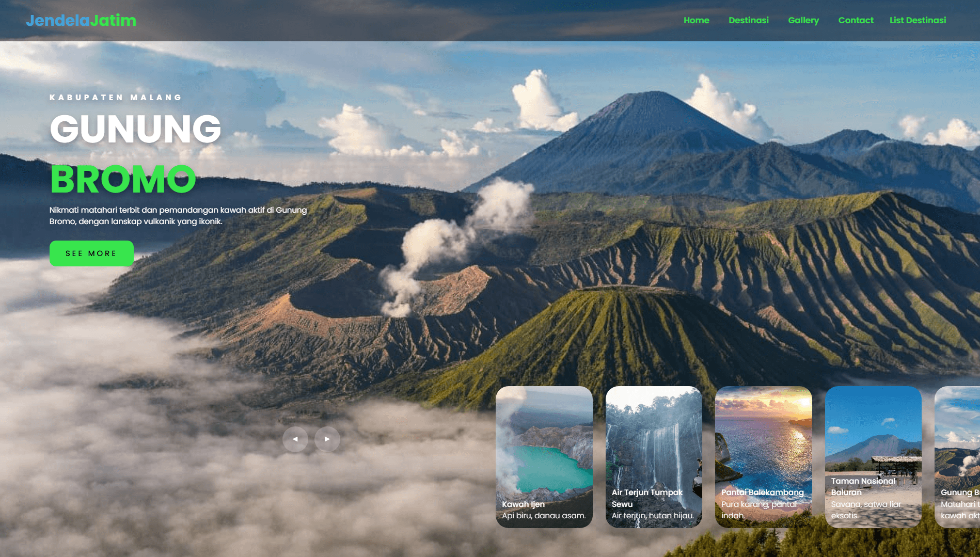Click the green BROMO headline text
This screenshot has height=557, width=980.
pos(123,179)
